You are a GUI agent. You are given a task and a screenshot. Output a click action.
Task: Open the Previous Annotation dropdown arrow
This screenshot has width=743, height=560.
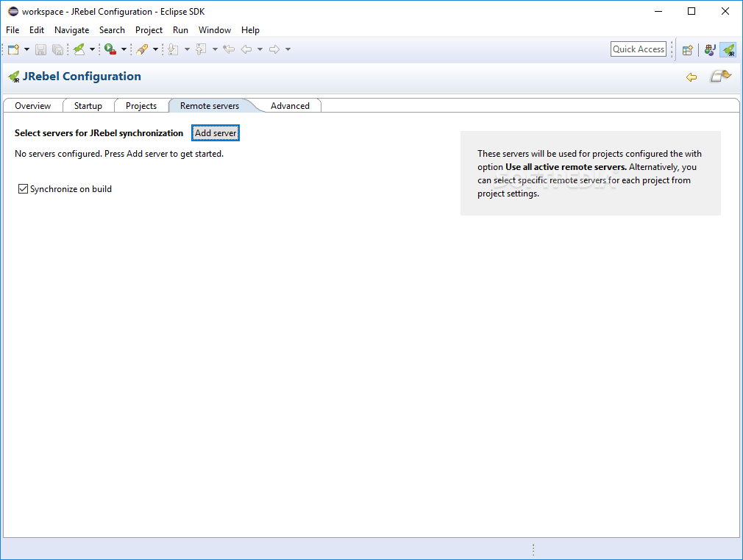[215, 49]
